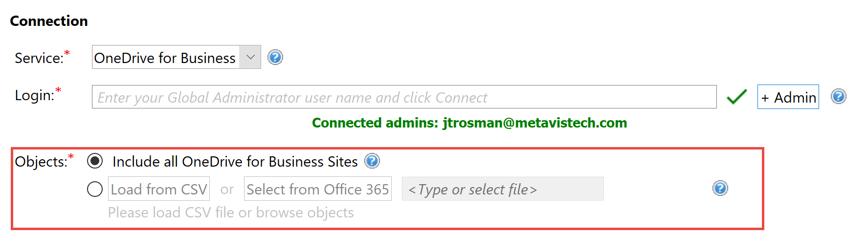This screenshot has height=235, width=868.
Task: Click the green checkmark Connect icon
Action: click(x=736, y=97)
